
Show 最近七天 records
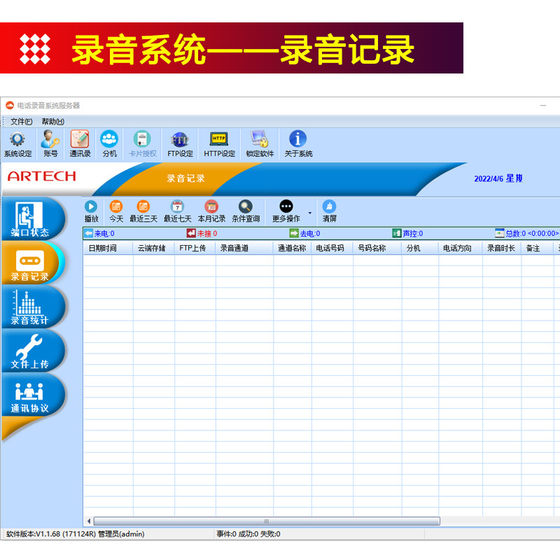point(178,211)
